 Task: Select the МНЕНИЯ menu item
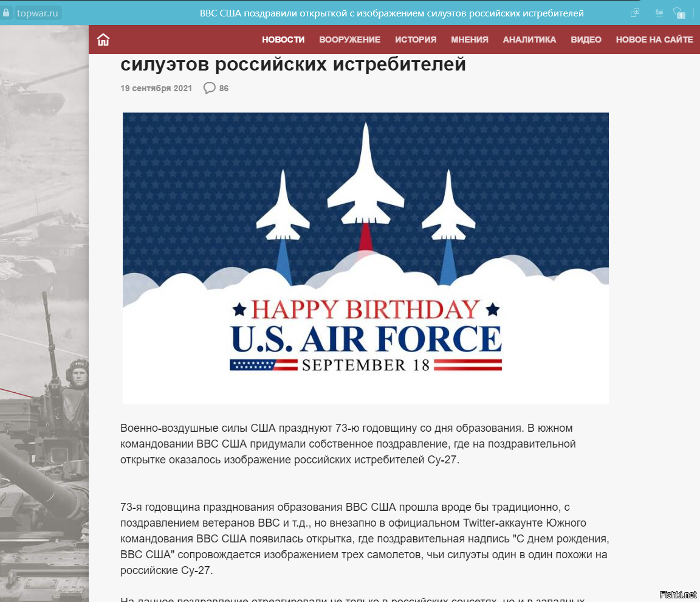[470, 40]
